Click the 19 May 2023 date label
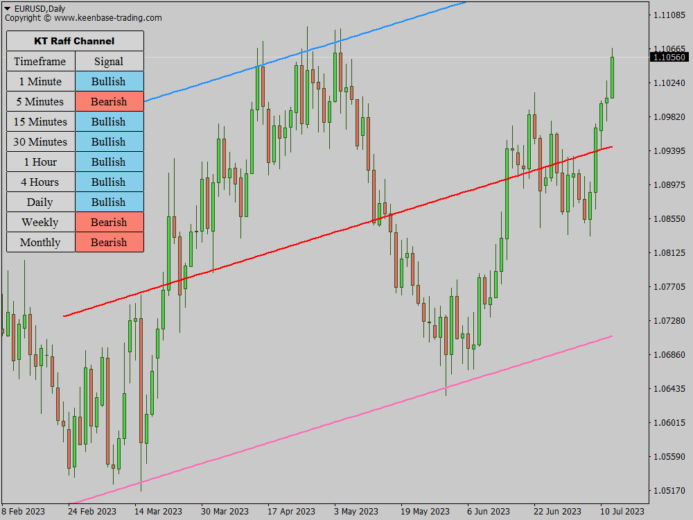 point(425,512)
